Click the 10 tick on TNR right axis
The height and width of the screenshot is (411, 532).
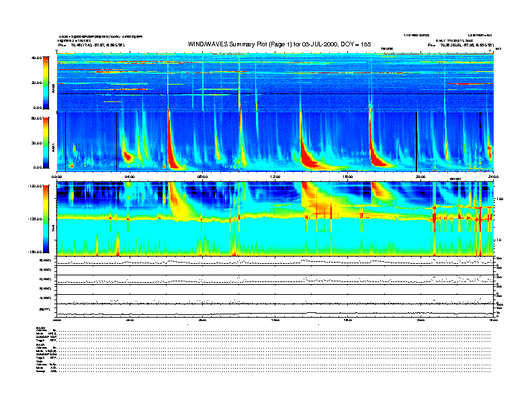(499, 240)
